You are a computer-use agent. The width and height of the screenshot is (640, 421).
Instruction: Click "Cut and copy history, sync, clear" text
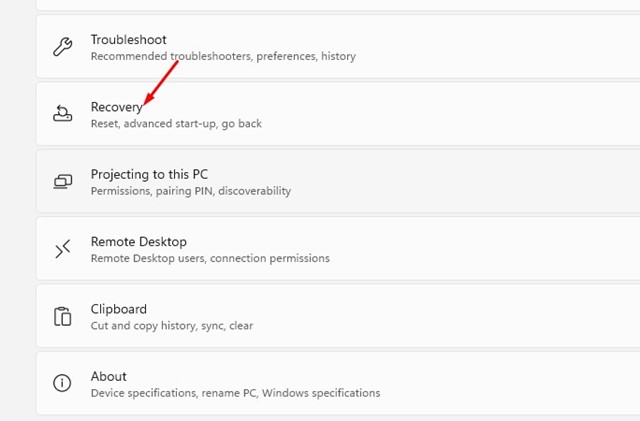click(x=173, y=325)
